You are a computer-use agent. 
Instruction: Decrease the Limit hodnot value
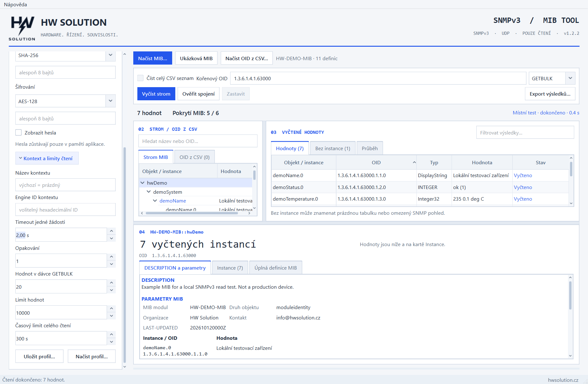111,316
